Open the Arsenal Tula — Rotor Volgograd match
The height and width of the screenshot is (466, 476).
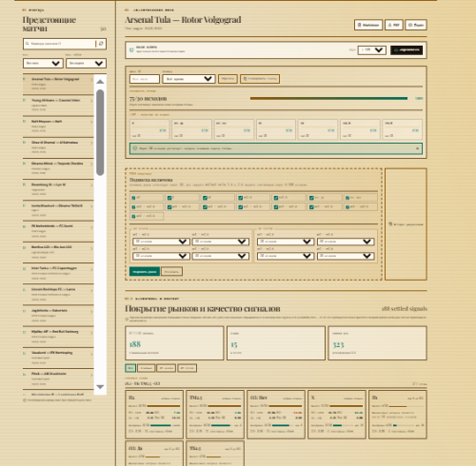point(58,84)
